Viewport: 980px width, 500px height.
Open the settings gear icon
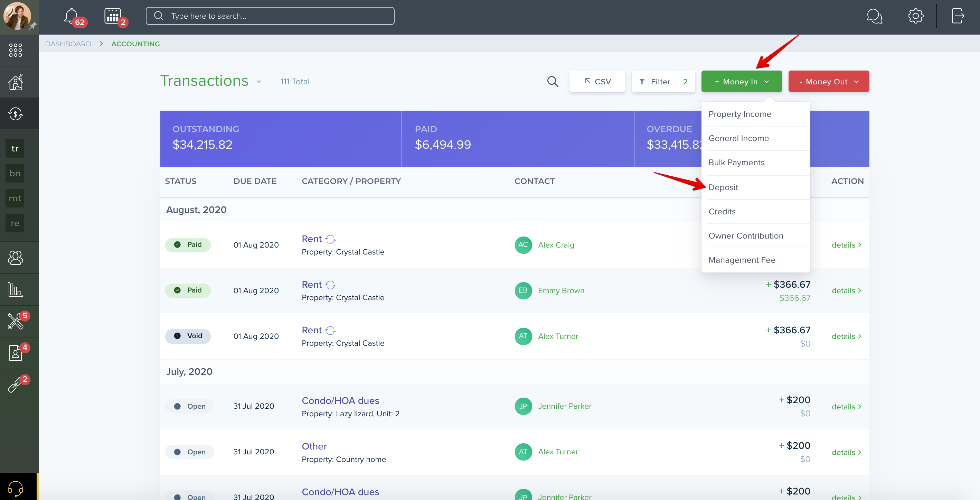coord(915,16)
